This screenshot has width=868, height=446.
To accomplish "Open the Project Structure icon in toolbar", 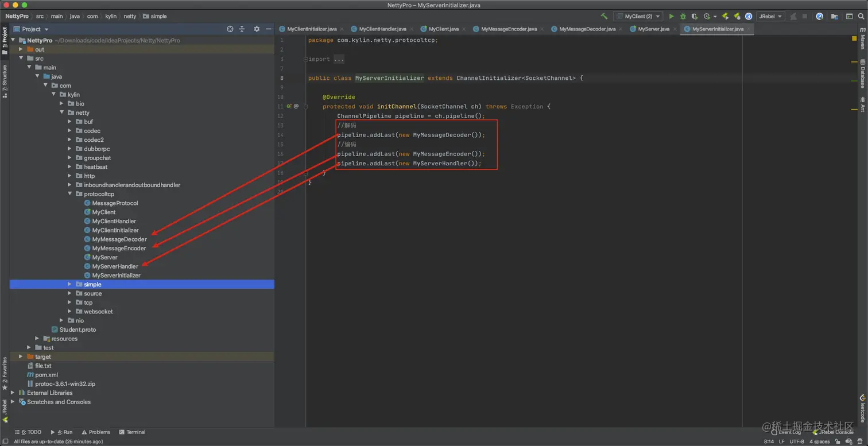I will pos(835,17).
